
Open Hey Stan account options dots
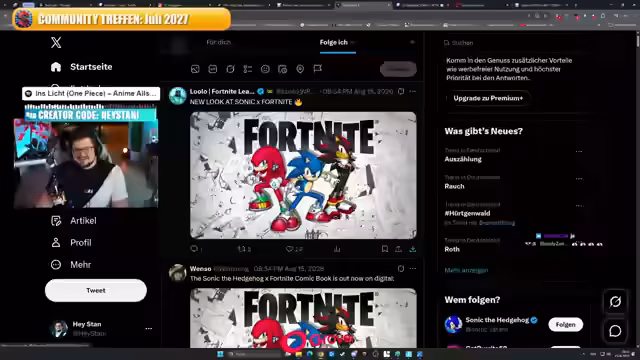point(149,329)
